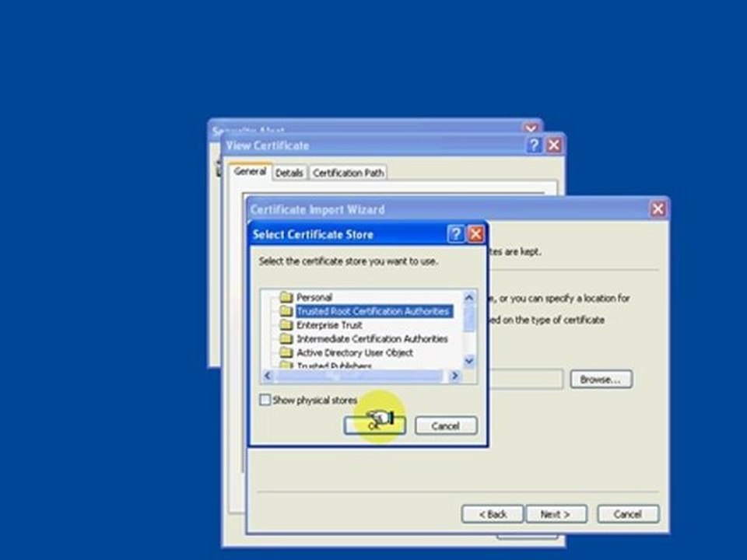
Task: Close the View Certificate window
Action: click(x=553, y=145)
